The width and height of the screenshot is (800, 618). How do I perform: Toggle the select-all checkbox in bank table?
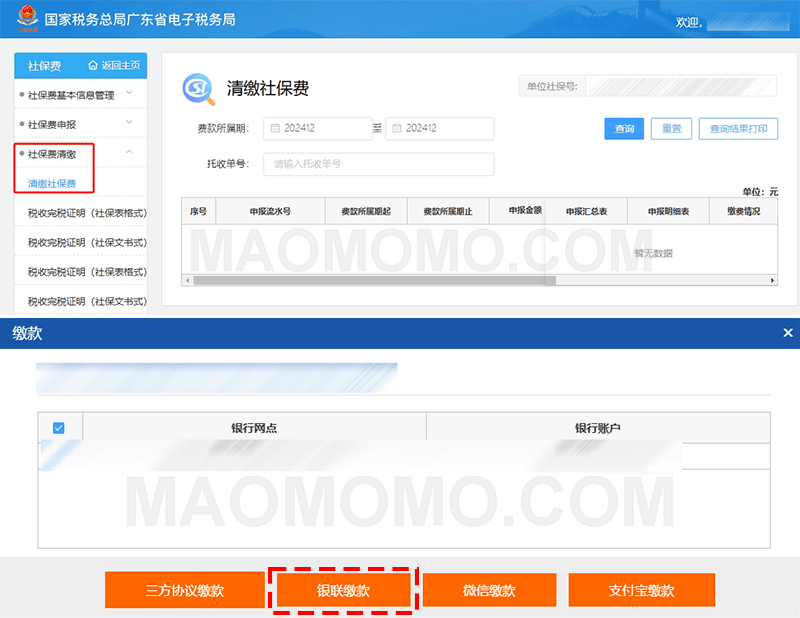(59, 428)
